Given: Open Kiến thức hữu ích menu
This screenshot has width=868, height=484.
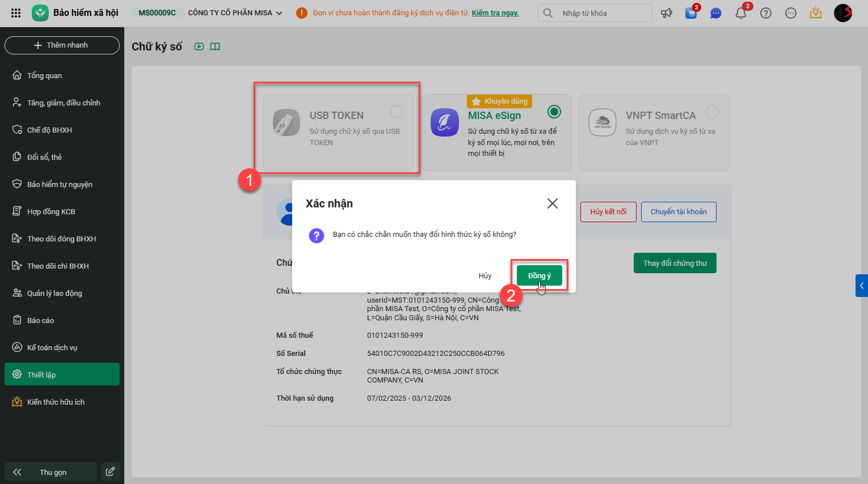Looking at the screenshot, I should (62, 402).
